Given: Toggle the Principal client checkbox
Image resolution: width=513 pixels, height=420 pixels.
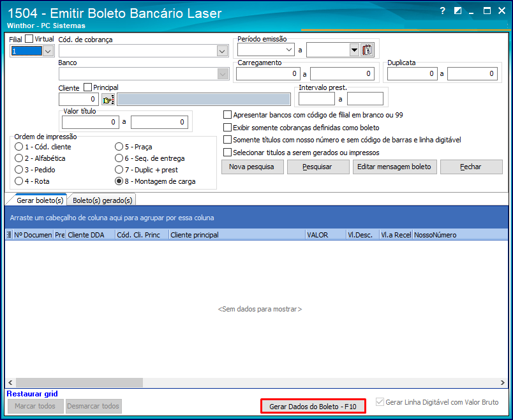Looking at the screenshot, I should click(87, 87).
